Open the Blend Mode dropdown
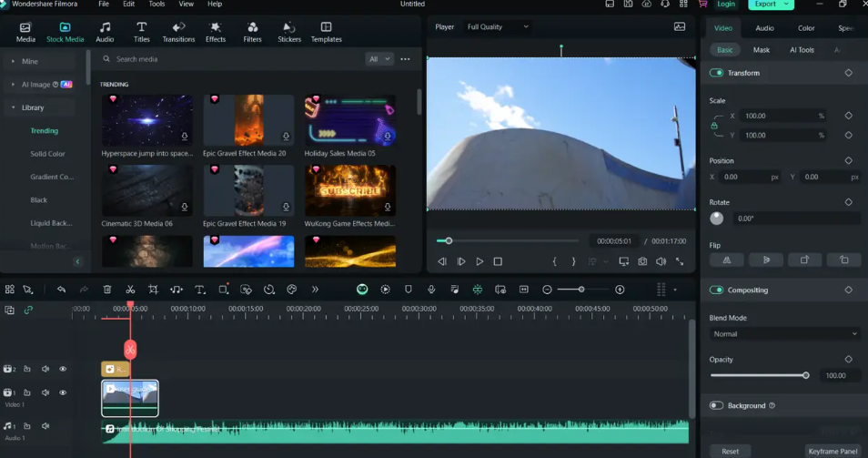868x458 pixels. pos(784,334)
